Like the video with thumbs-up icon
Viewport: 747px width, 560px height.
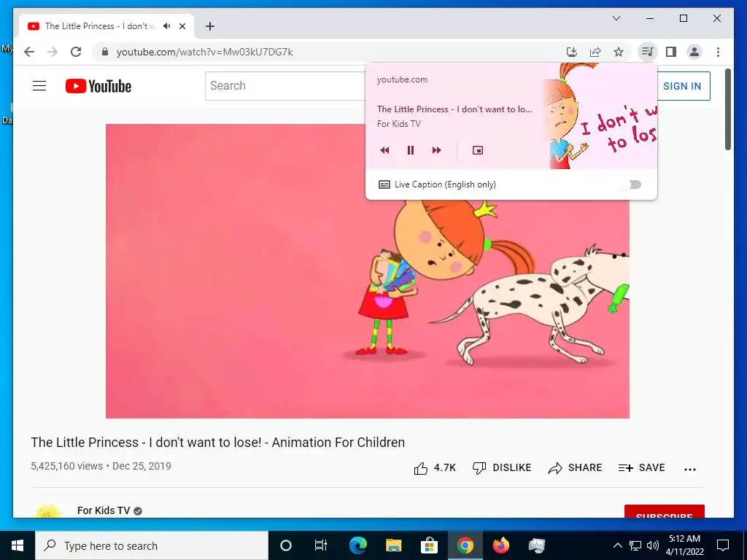(x=421, y=468)
